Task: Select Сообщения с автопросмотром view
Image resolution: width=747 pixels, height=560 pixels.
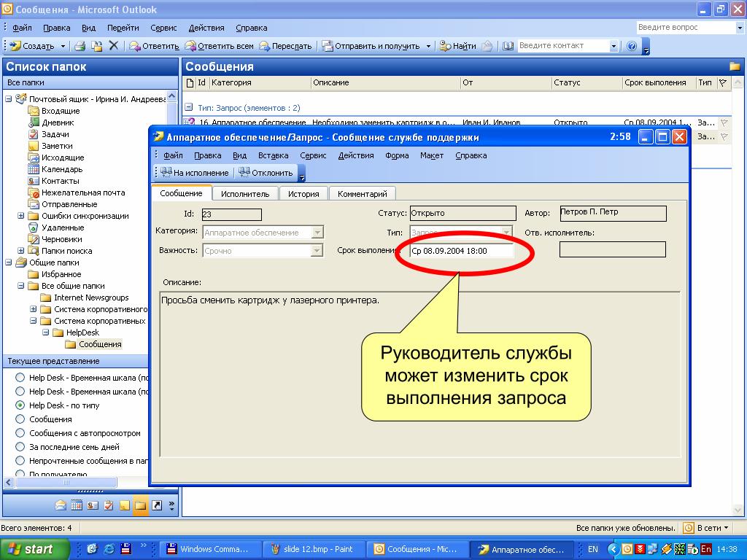Action: tap(20, 433)
